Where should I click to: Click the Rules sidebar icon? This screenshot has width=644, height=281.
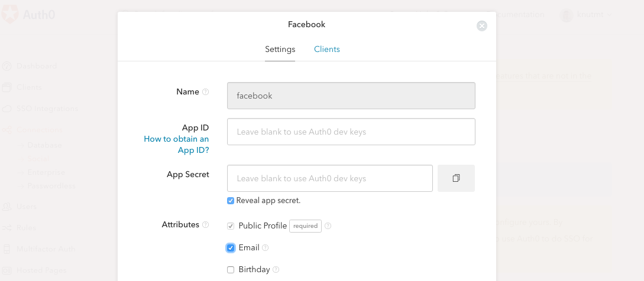pyautogui.click(x=7, y=228)
